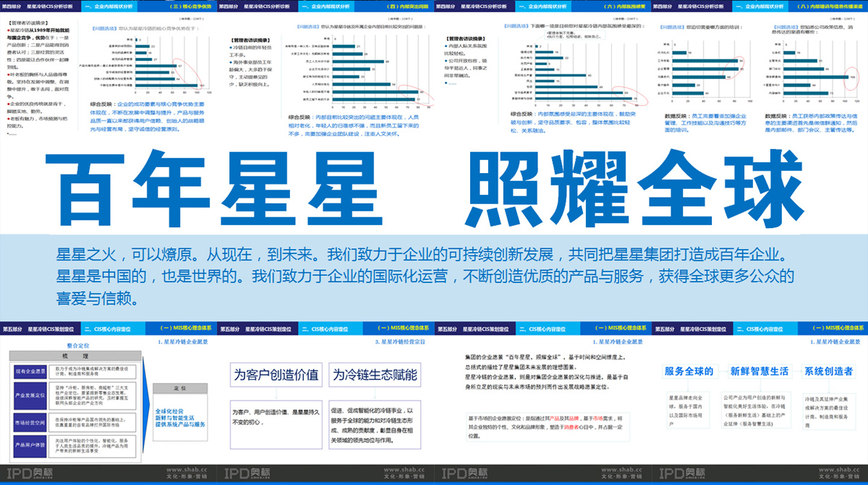This screenshot has height=485, width=868.
Task: Click the 系统创造者 heading
Action: pos(829,371)
